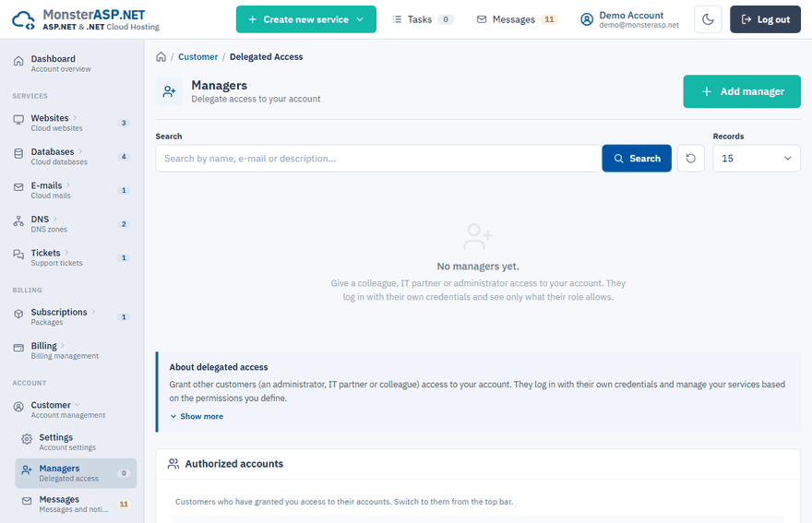Image resolution: width=812 pixels, height=523 pixels.
Task: Toggle dark mode with the moon icon
Action: (x=708, y=19)
